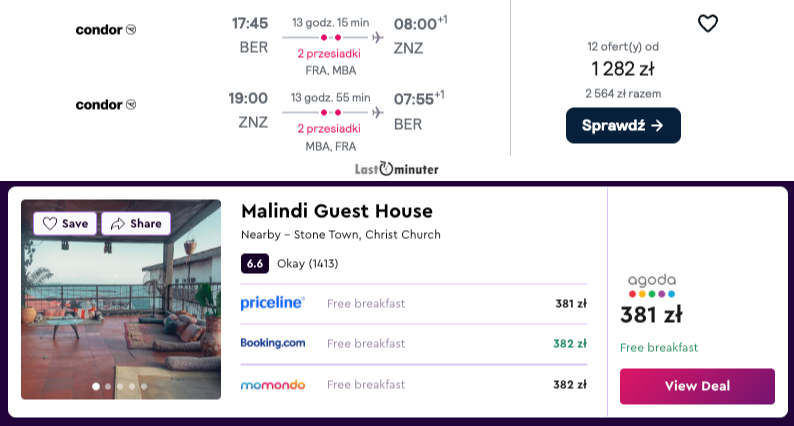Select the first photo carousel dot

coord(96,386)
